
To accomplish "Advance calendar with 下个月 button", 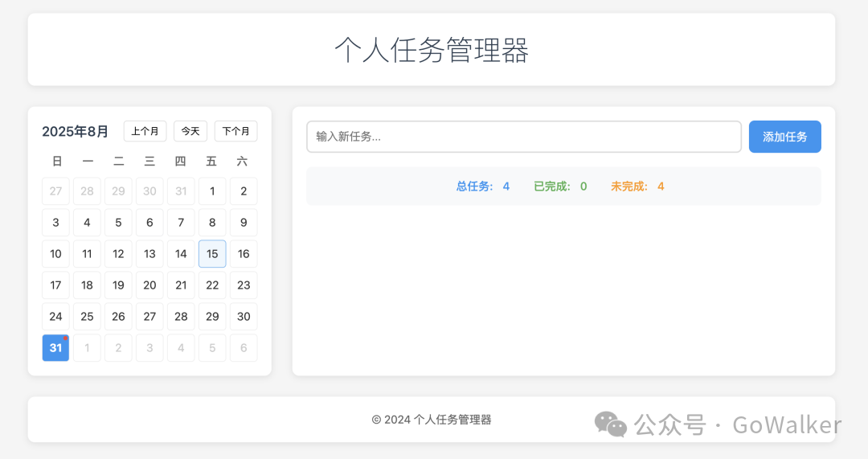I will [x=235, y=131].
